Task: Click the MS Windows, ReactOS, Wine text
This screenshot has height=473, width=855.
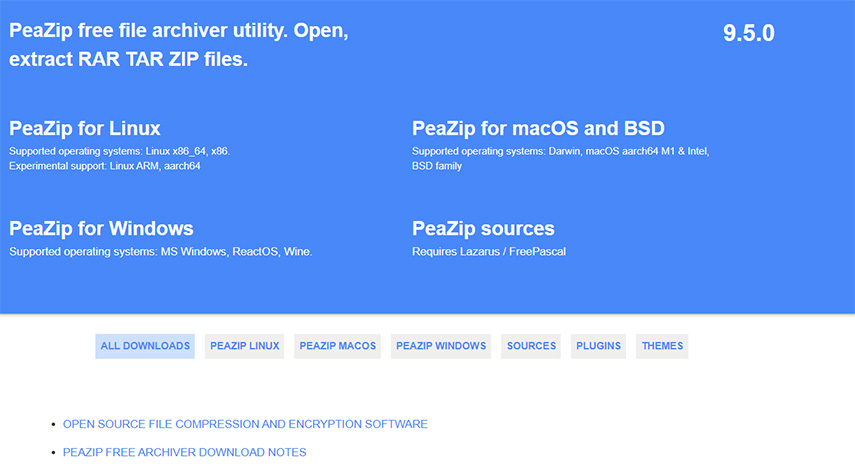Action: click(x=160, y=252)
